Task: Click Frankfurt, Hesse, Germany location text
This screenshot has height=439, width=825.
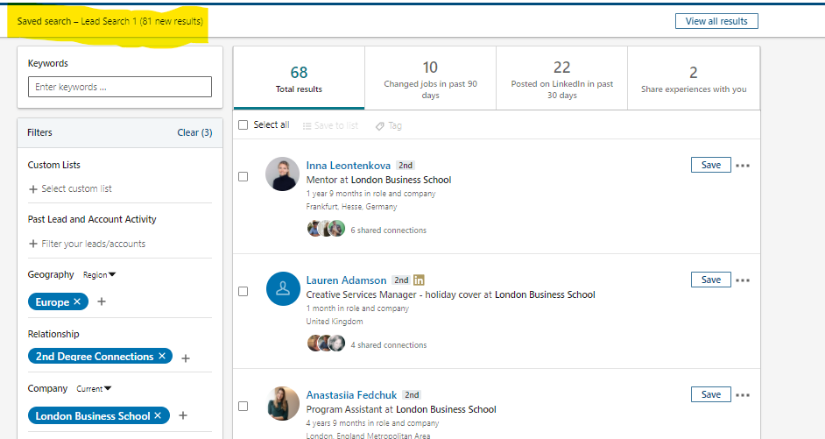Action: [x=351, y=206]
